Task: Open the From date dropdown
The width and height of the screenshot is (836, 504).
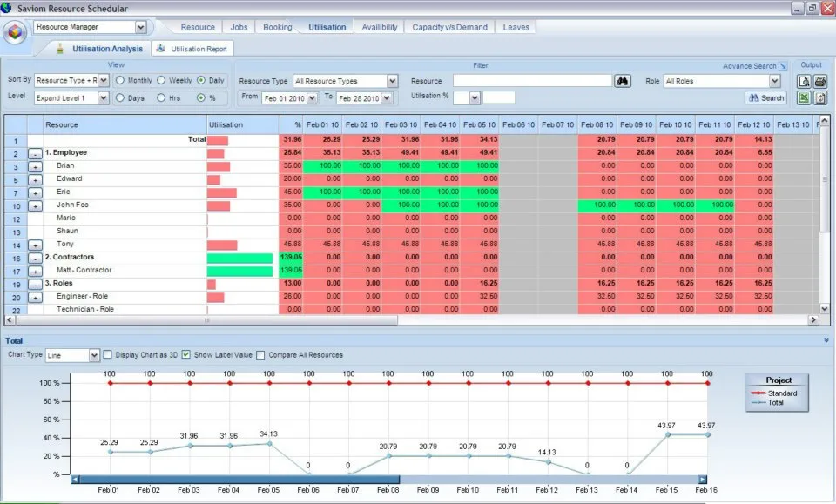Action: pos(313,98)
